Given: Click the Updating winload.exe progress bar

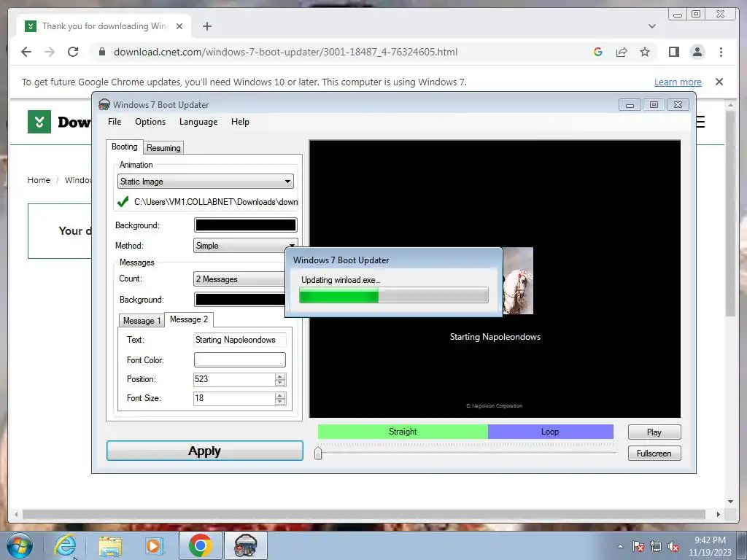Looking at the screenshot, I should (x=393, y=295).
